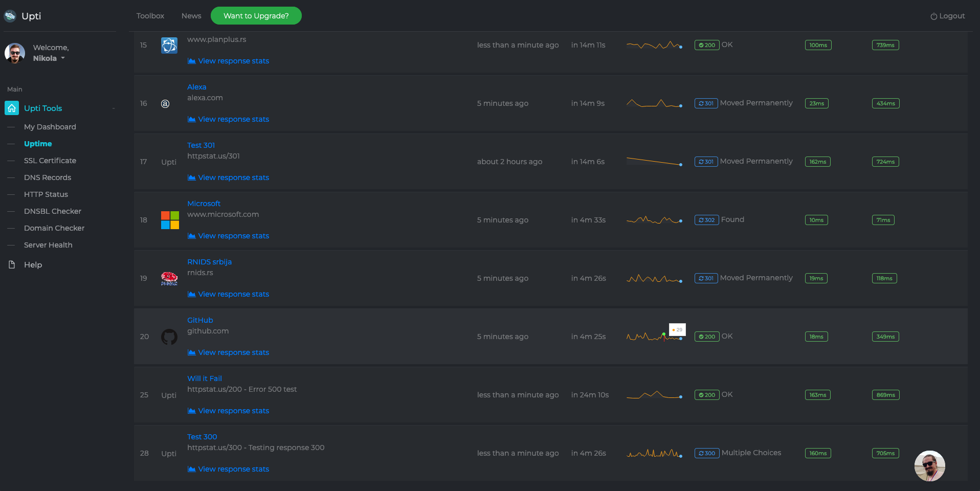Open SSL Certificate tool
Screen dimensions: 980x491
[50, 161]
